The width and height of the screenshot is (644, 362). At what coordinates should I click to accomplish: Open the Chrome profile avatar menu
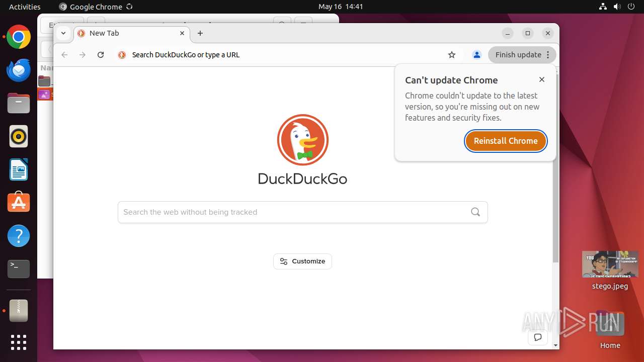click(x=476, y=55)
